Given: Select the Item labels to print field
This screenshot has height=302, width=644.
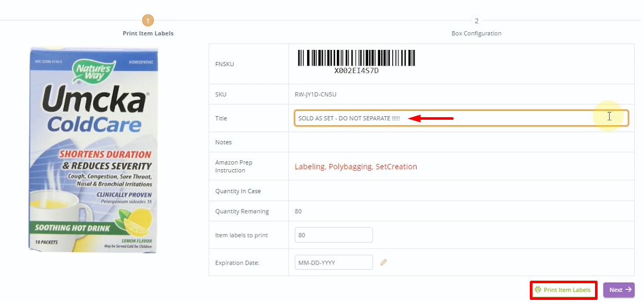Looking at the screenshot, I should pyautogui.click(x=333, y=235).
